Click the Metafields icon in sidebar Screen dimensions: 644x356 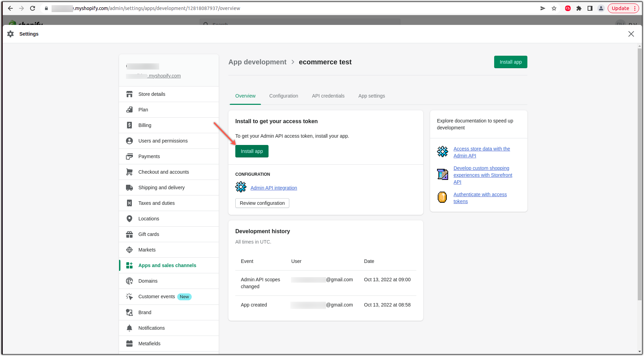click(129, 344)
